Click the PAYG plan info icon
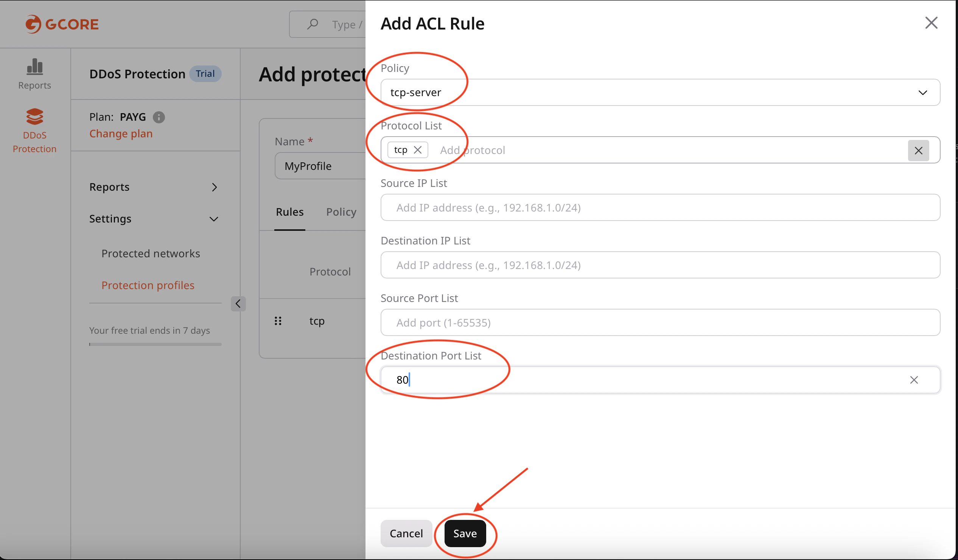This screenshot has height=560, width=958. pos(159,117)
